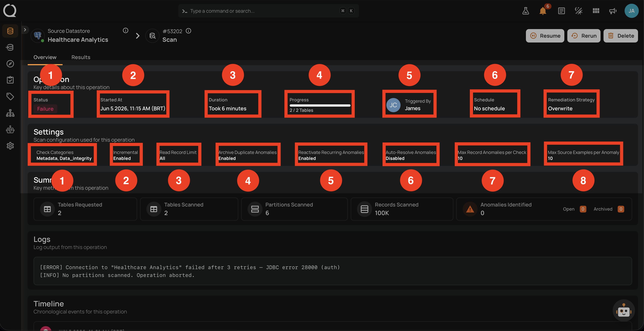
Task: Open the flask lab icon in top bar
Action: tap(526, 11)
